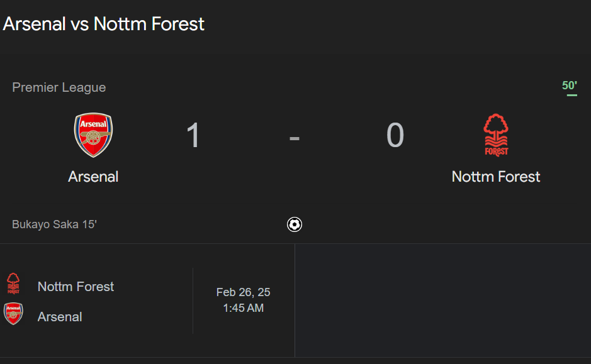
Task: Click Arsenal's score of 1
Action: point(193,135)
